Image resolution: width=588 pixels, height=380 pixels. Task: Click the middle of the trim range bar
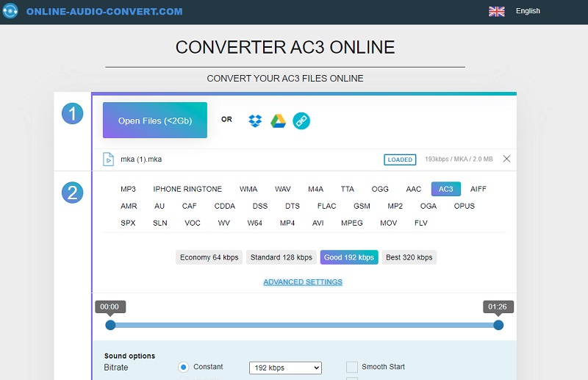(x=304, y=325)
